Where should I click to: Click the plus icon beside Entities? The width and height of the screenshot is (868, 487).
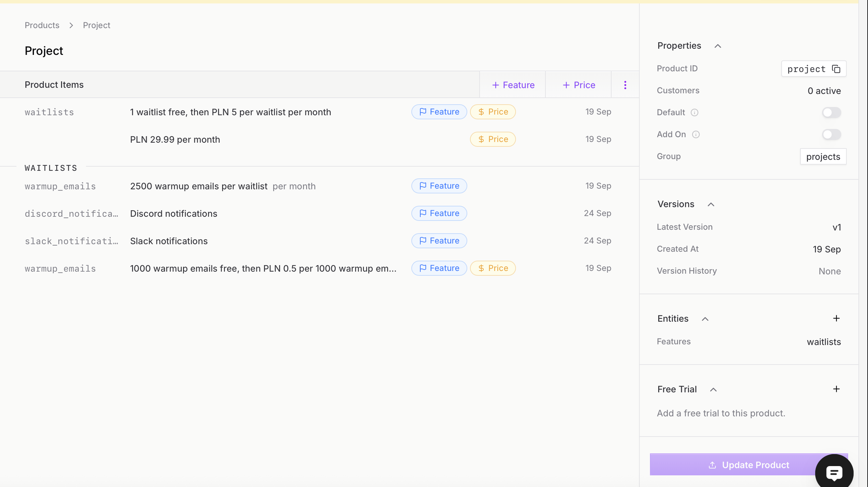click(836, 319)
